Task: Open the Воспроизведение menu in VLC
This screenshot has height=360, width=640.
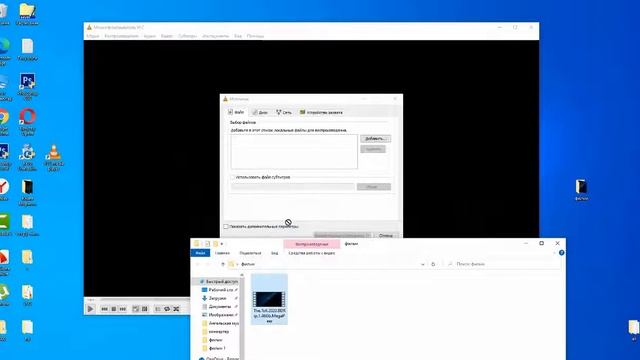Action: click(122, 36)
